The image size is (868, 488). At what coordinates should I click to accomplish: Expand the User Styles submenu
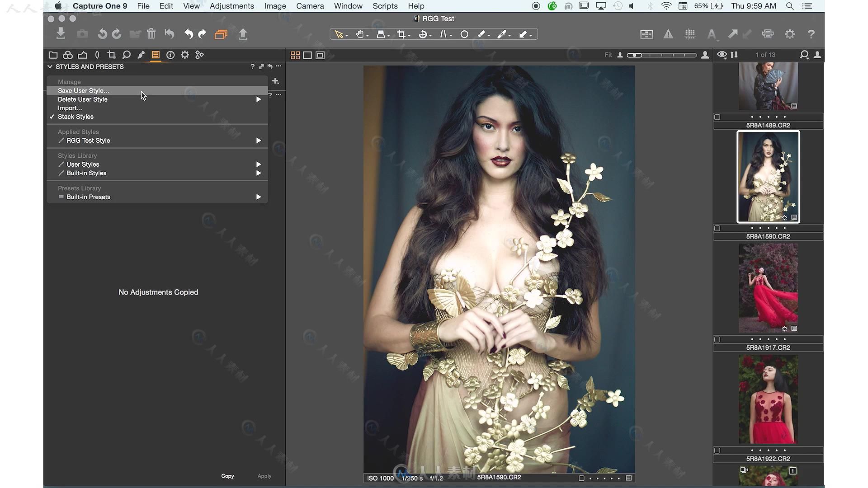click(x=259, y=164)
